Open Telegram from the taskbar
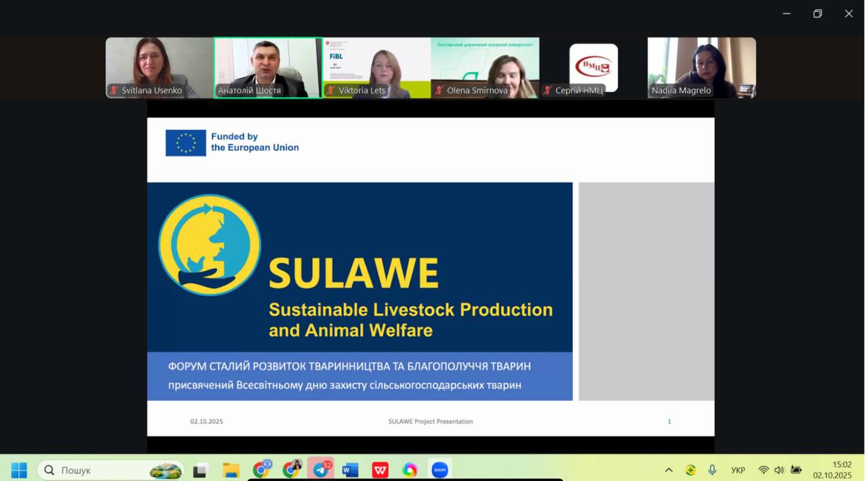Viewport: 868px width, 481px height. pos(321,469)
